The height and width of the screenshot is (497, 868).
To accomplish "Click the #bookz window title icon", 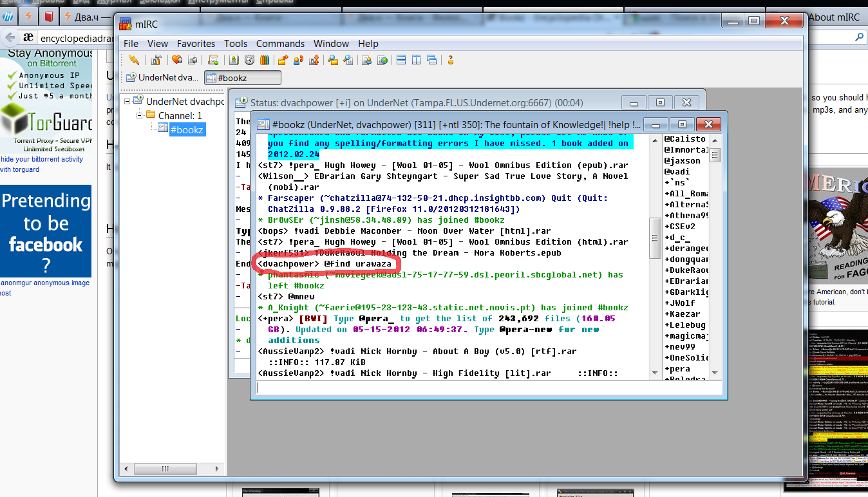I will tap(264, 124).
